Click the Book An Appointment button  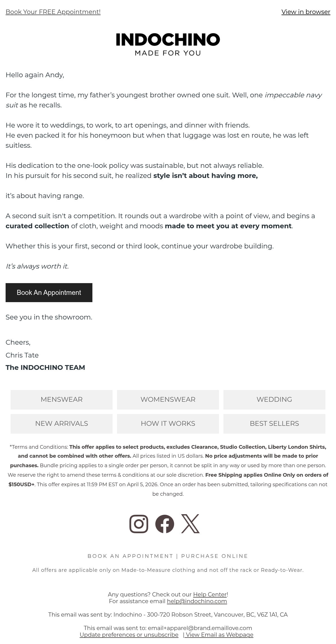click(49, 293)
